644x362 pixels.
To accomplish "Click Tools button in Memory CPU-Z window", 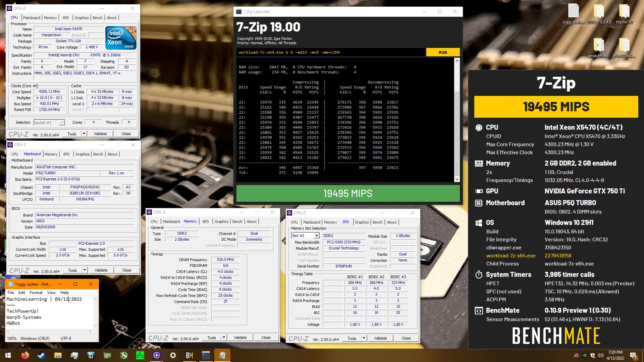I will [x=212, y=338].
